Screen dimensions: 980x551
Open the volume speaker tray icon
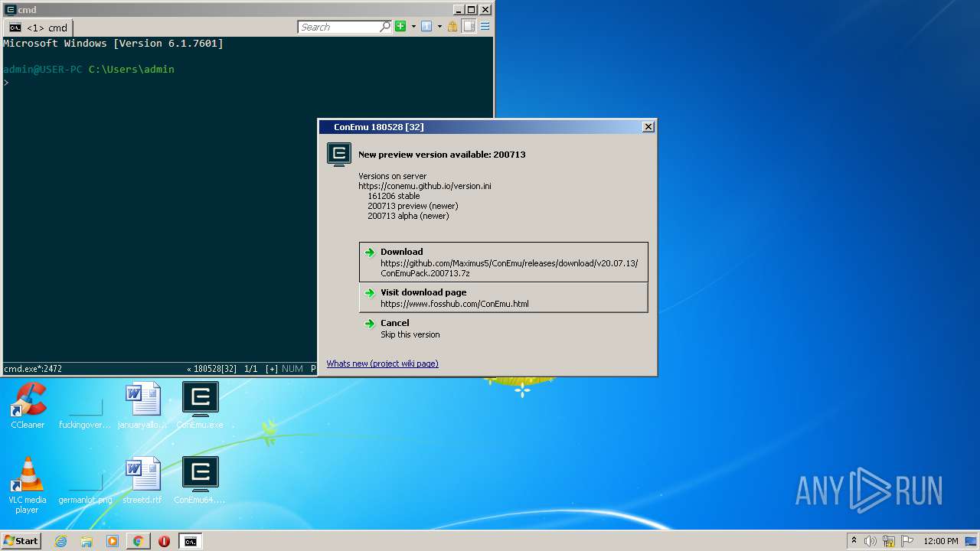click(871, 541)
